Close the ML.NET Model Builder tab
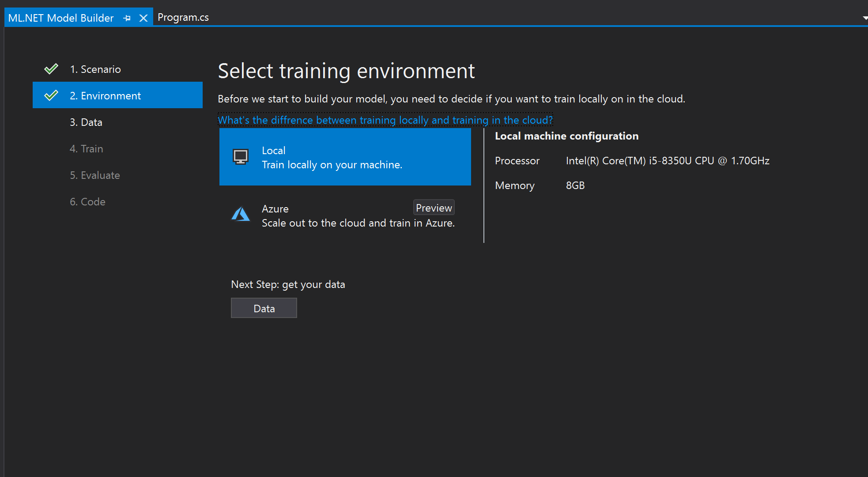Image resolution: width=868 pixels, height=477 pixels. (143, 18)
